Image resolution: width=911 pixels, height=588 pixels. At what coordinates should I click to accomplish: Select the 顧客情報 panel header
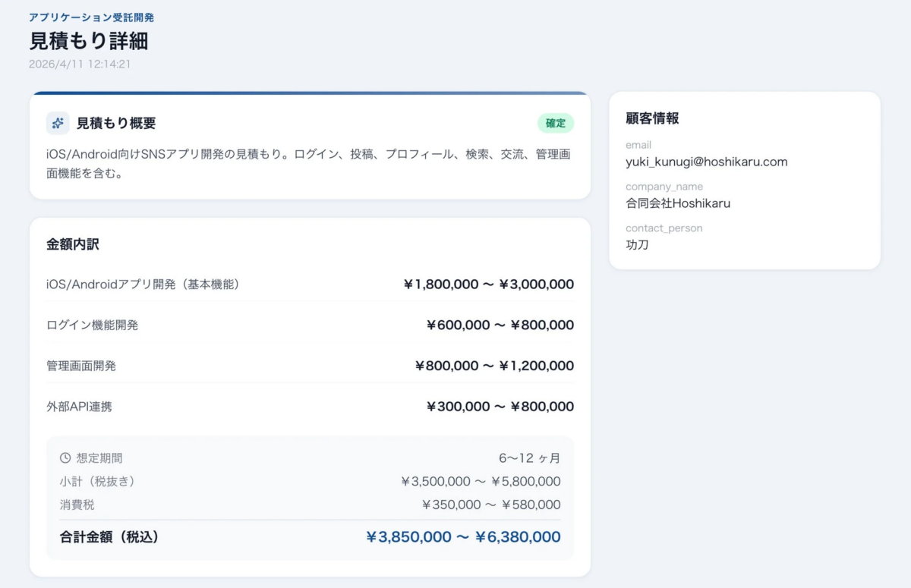651,118
